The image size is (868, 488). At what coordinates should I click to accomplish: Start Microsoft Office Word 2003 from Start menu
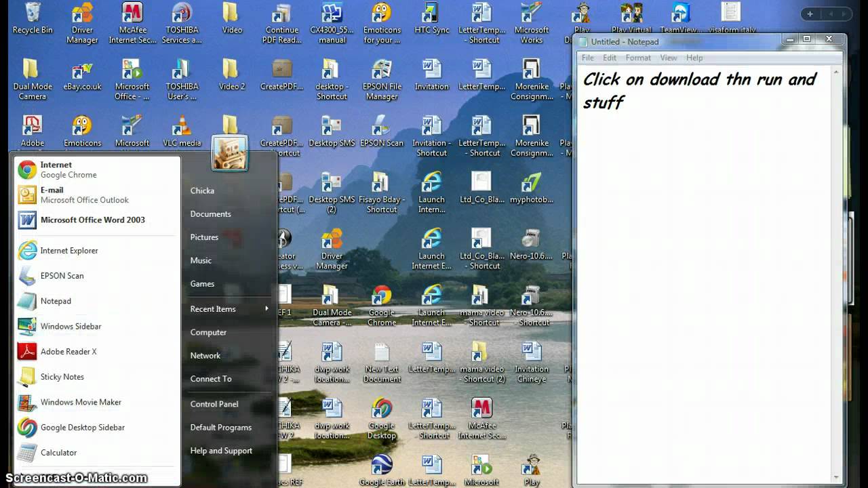pyautogui.click(x=97, y=220)
